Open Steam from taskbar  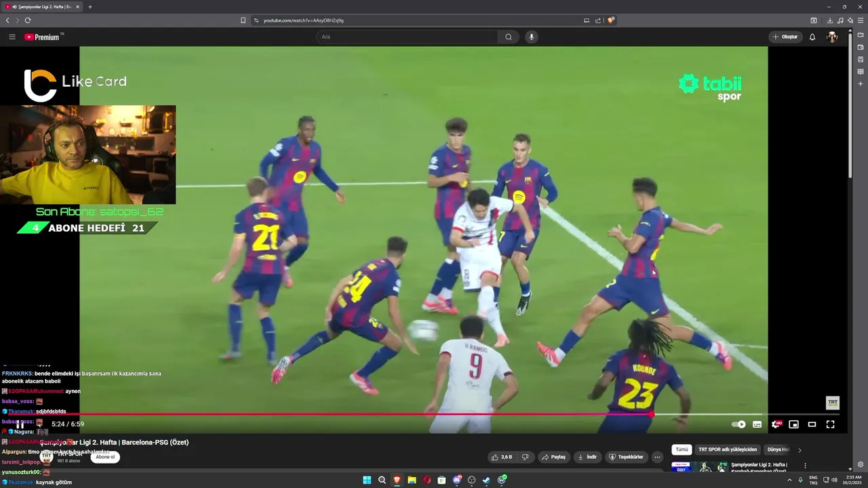click(x=487, y=480)
